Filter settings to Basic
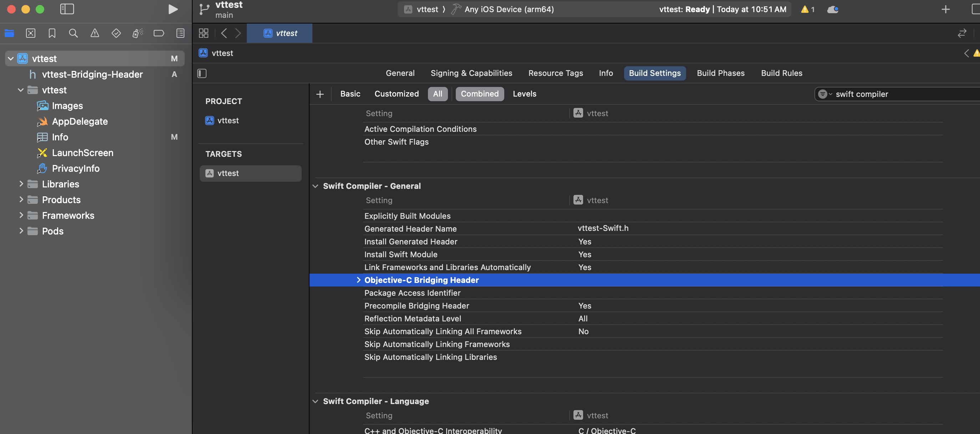The image size is (980, 434). [x=350, y=94]
